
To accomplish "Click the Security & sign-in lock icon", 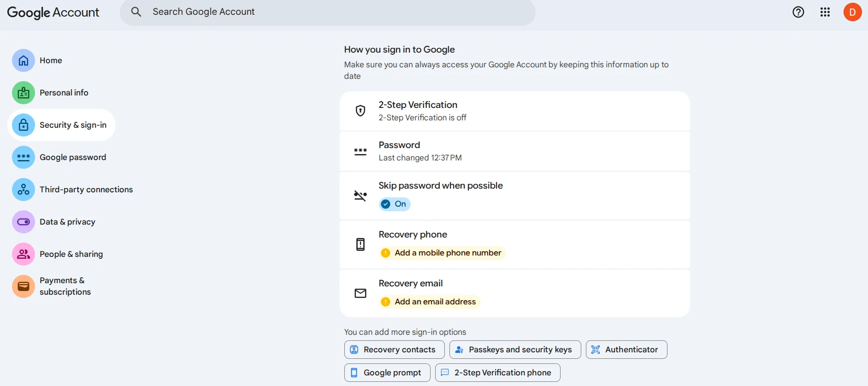I will click(24, 125).
